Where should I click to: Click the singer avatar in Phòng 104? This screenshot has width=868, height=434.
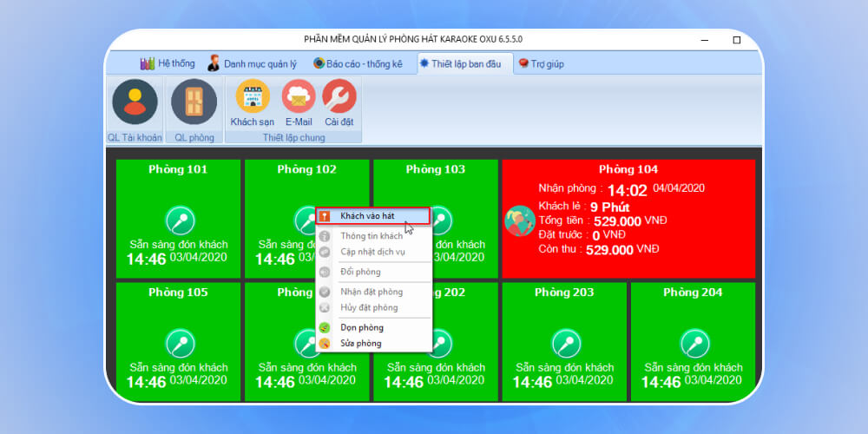(519, 220)
